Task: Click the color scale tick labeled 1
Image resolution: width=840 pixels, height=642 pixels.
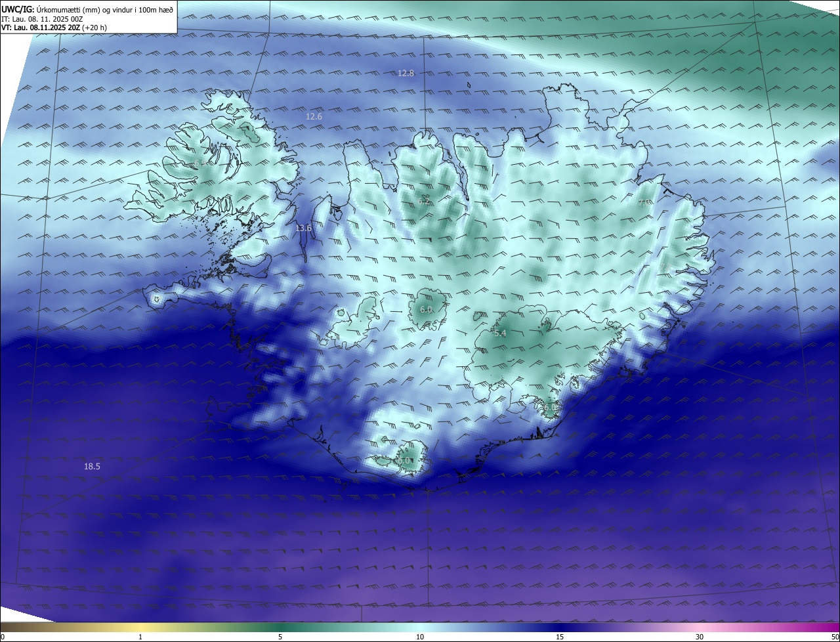Action: (x=140, y=637)
